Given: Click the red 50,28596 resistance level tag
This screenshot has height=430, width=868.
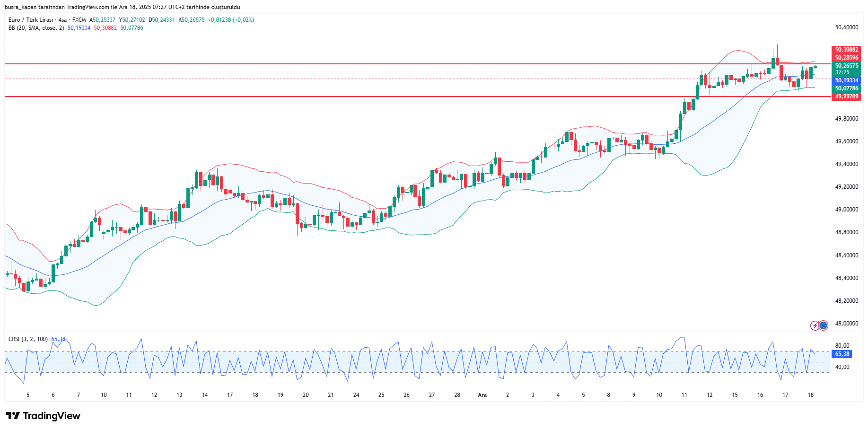Looking at the screenshot, I should 846,58.
